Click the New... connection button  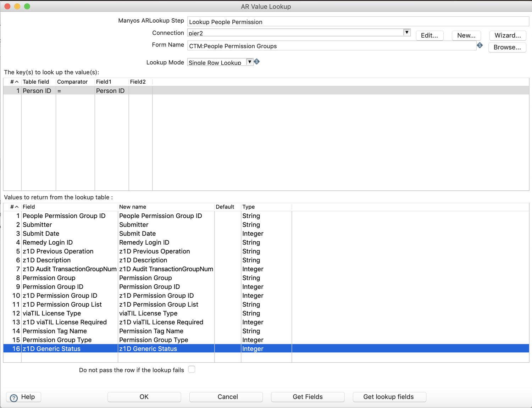[466, 35]
